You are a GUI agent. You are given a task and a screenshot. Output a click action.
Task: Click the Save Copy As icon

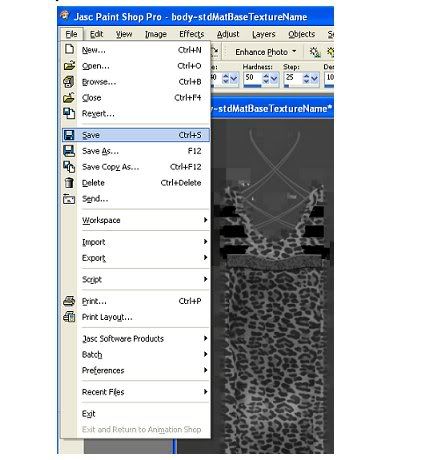[69, 167]
